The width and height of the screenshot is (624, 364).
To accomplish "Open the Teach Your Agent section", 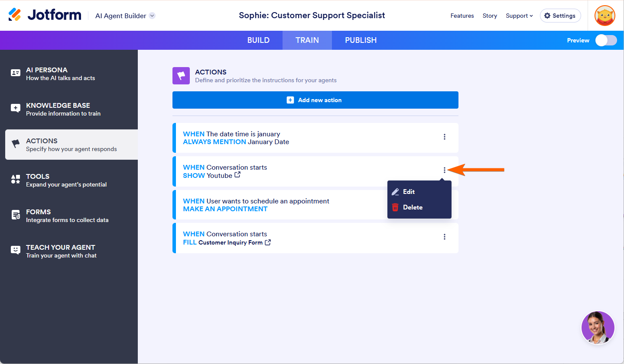I will pyautogui.click(x=61, y=251).
